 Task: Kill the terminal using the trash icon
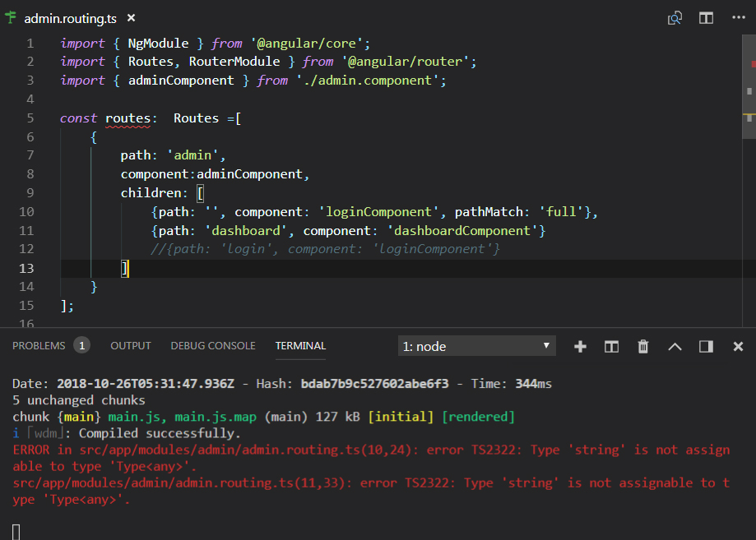pos(642,346)
